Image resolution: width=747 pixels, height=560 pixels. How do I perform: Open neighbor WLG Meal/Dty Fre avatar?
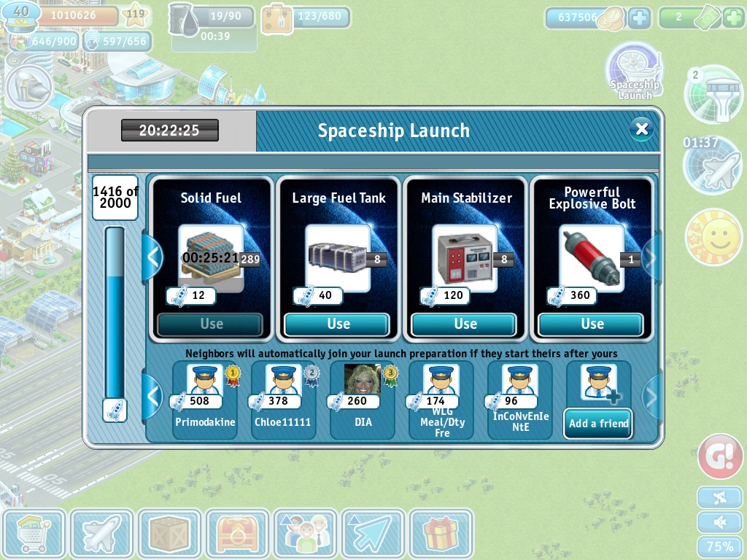[441, 381]
